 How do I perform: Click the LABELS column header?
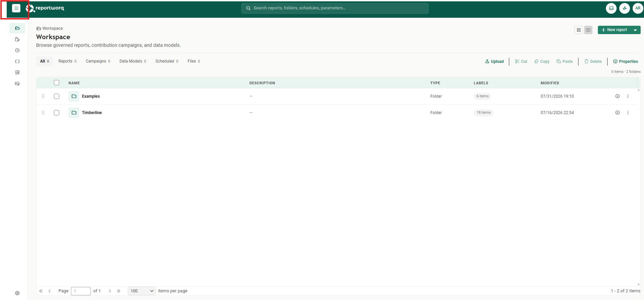click(x=481, y=83)
